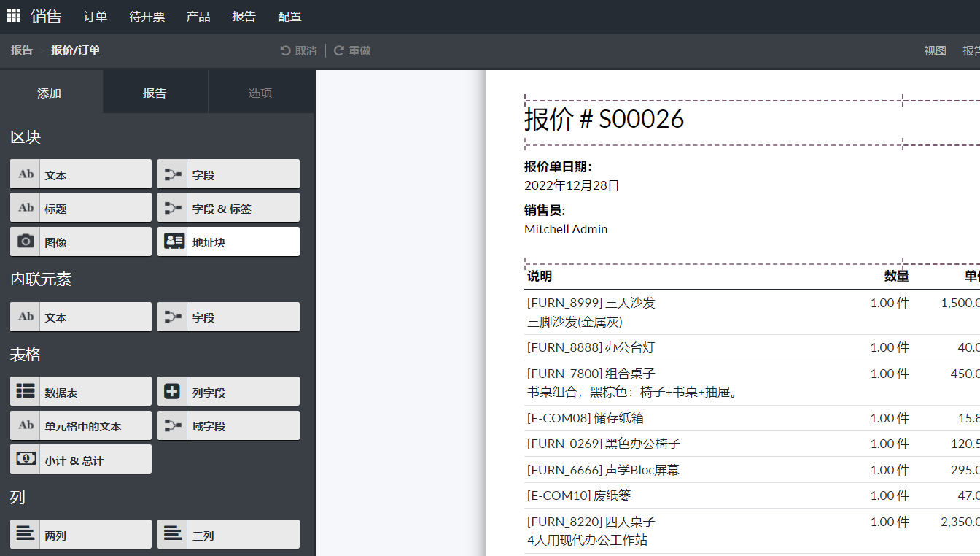980x556 pixels.
Task: Open the 报告 menu in top bar
Action: coord(244,17)
